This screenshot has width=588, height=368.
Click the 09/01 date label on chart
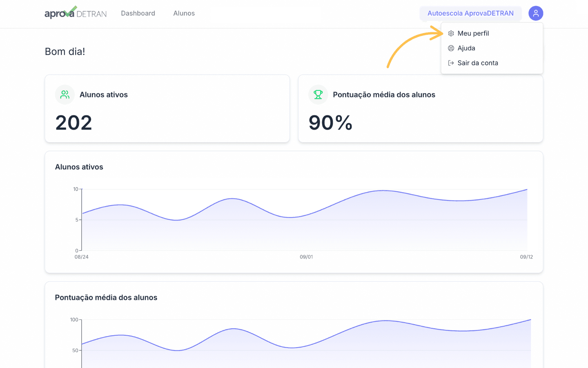tap(306, 257)
